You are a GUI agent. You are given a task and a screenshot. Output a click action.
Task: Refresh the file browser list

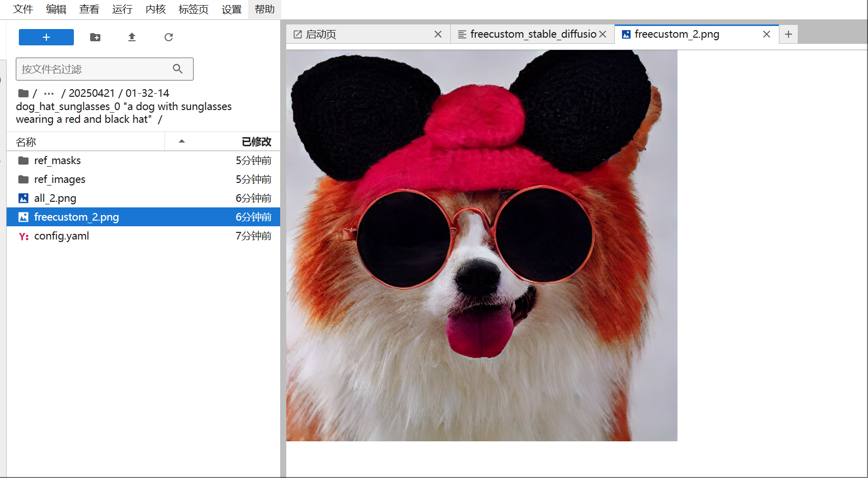[169, 37]
